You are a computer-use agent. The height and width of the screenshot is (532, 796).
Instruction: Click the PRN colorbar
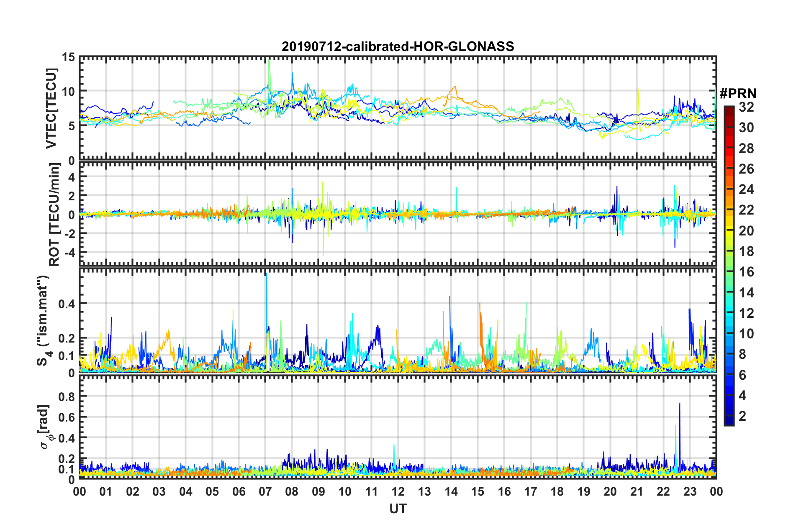coord(729,266)
